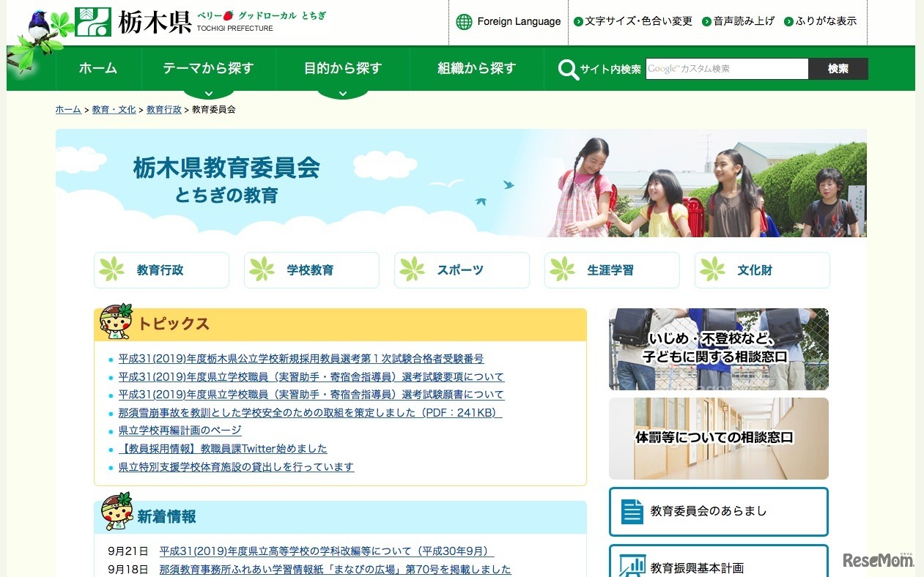924x577 pixels.
Task: Select the leaf icon on 文化財 button
Action: (712, 269)
